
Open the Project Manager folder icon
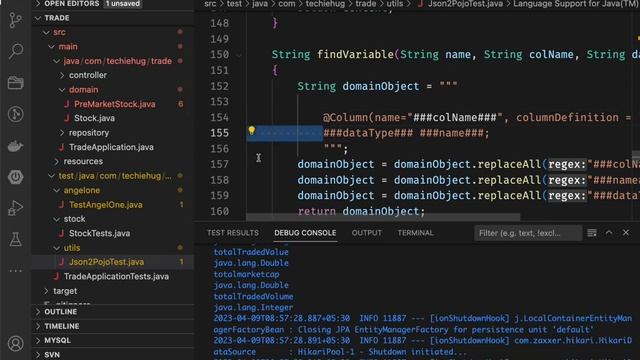click(x=16, y=83)
